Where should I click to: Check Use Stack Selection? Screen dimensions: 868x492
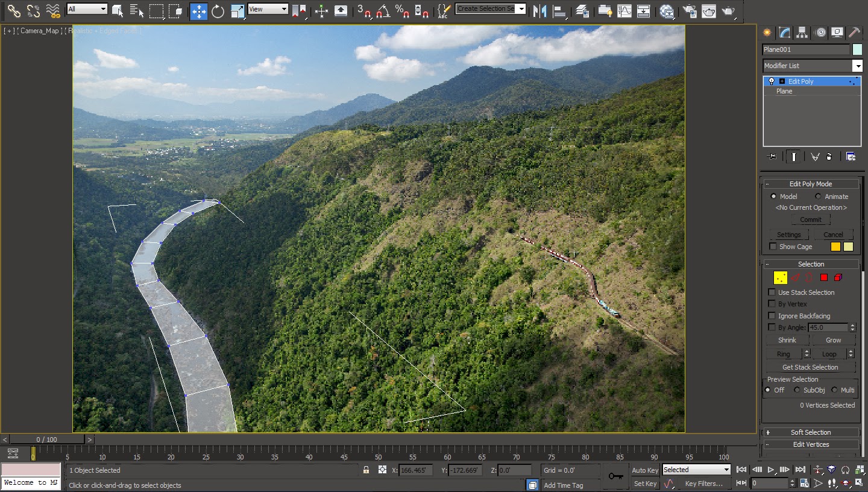coord(772,292)
